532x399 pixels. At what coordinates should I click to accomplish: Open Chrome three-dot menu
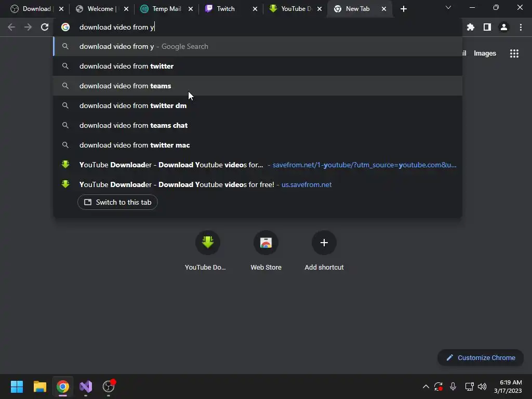click(x=521, y=27)
